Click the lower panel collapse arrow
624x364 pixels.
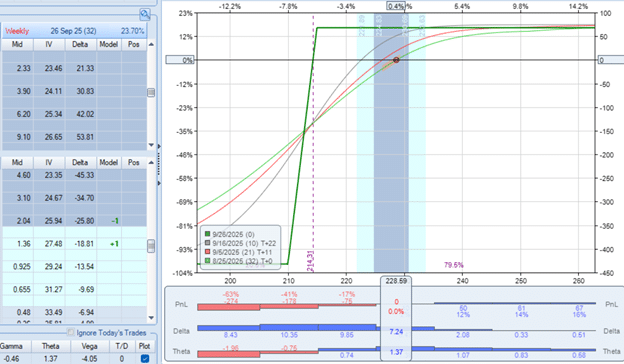coord(159,183)
